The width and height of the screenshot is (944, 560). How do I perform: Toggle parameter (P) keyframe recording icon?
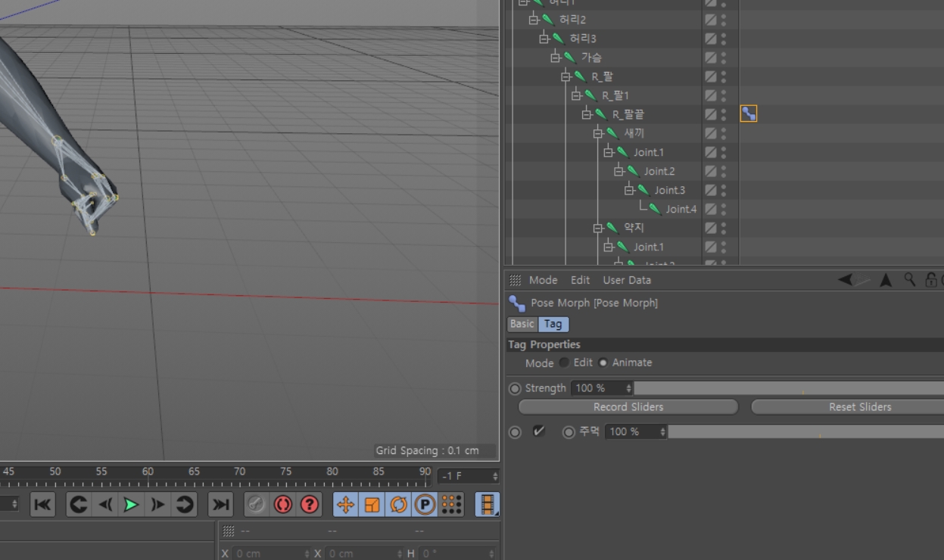[x=425, y=505]
